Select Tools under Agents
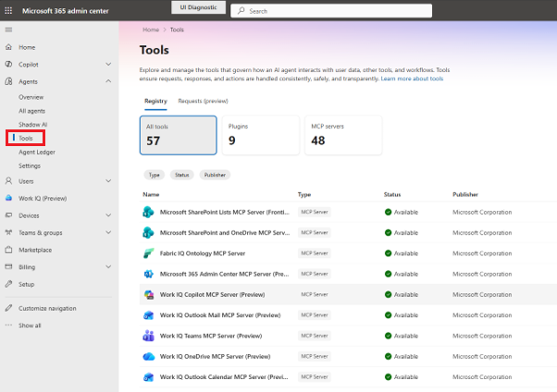 pos(26,138)
